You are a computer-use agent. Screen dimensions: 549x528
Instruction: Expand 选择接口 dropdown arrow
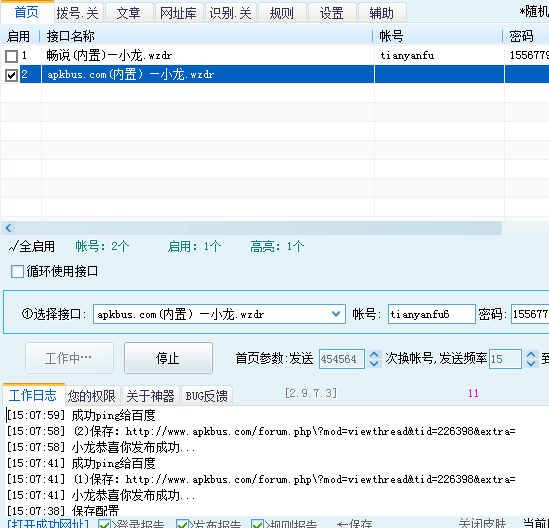[x=336, y=314]
